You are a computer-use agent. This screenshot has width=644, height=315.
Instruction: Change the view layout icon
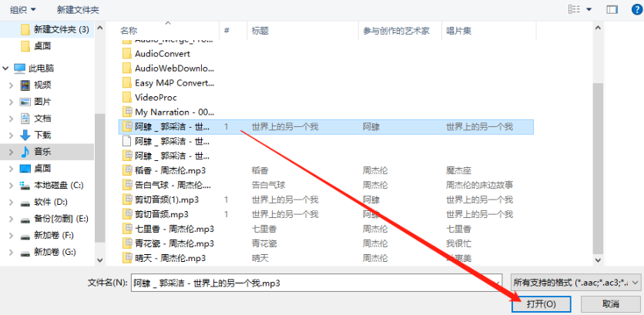pyautogui.click(x=575, y=9)
